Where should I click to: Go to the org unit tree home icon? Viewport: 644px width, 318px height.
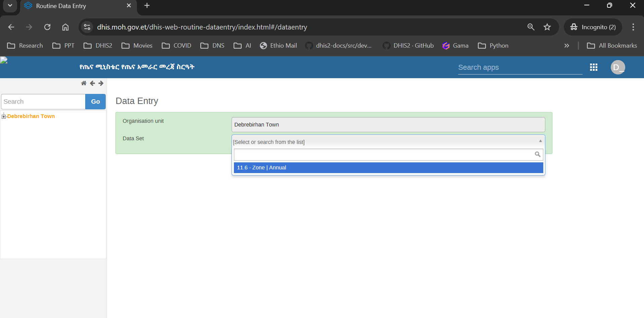pyautogui.click(x=84, y=83)
